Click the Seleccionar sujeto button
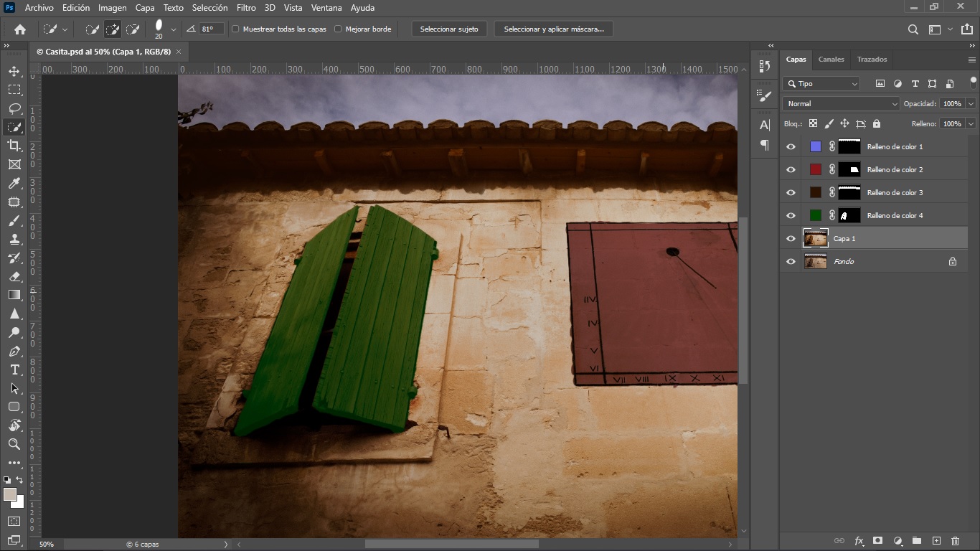The image size is (980, 551). [449, 29]
